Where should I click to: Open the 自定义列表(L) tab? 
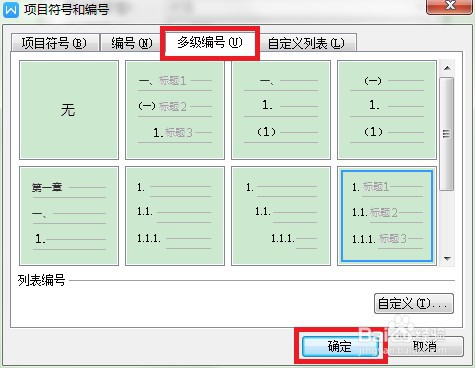(x=306, y=43)
